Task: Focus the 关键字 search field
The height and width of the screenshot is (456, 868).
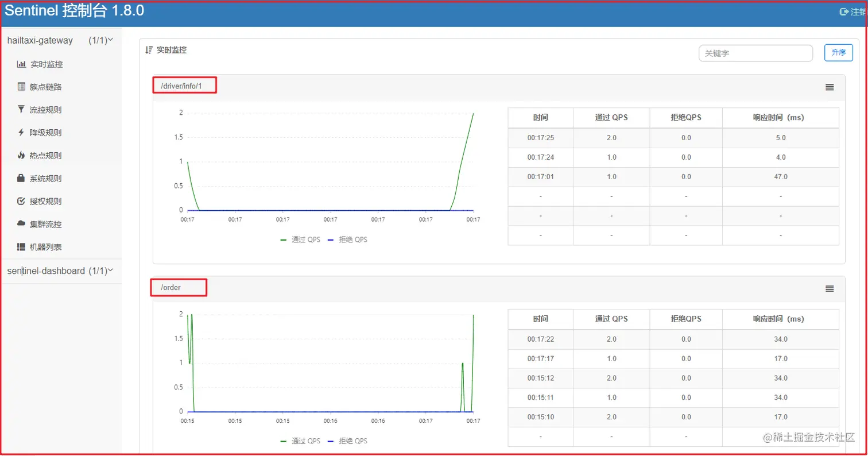Action: point(755,53)
